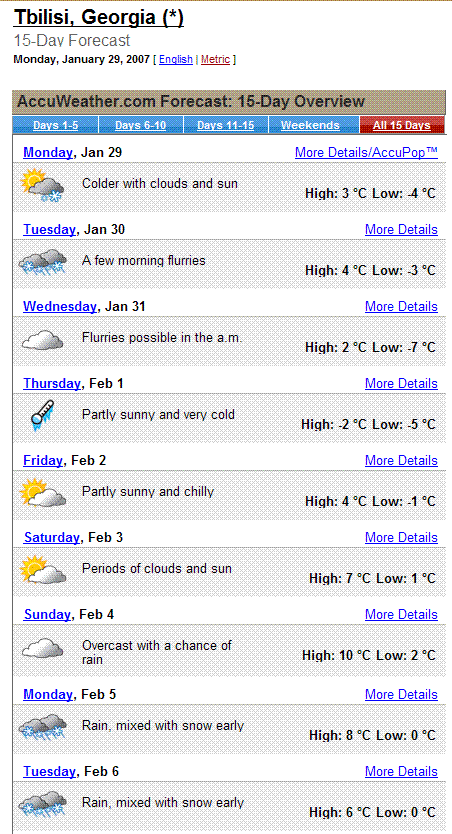Switch to the Days 1-5 tab
Image resolution: width=452 pixels, height=834 pixels.
click(x=55, y=126)
